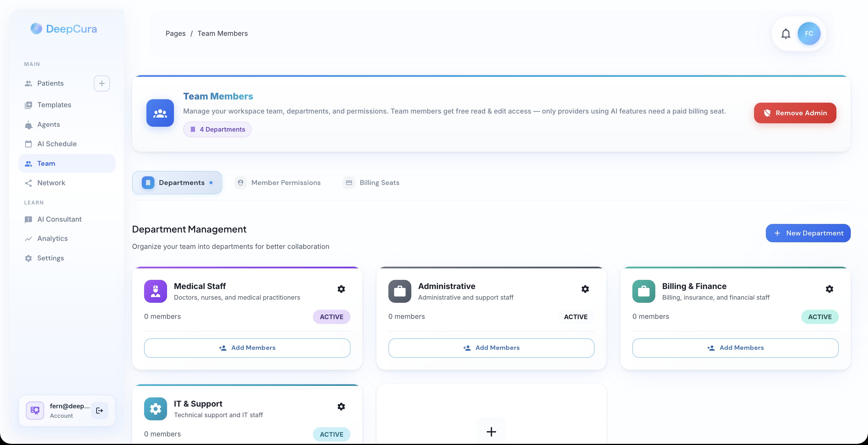Add Members to Medical Staff
The image size is (868, 445).
tap(247, 348)
